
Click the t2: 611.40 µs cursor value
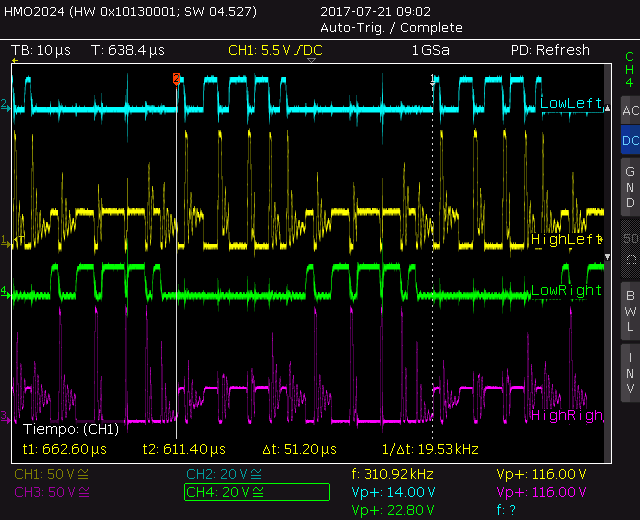point(184,449)
